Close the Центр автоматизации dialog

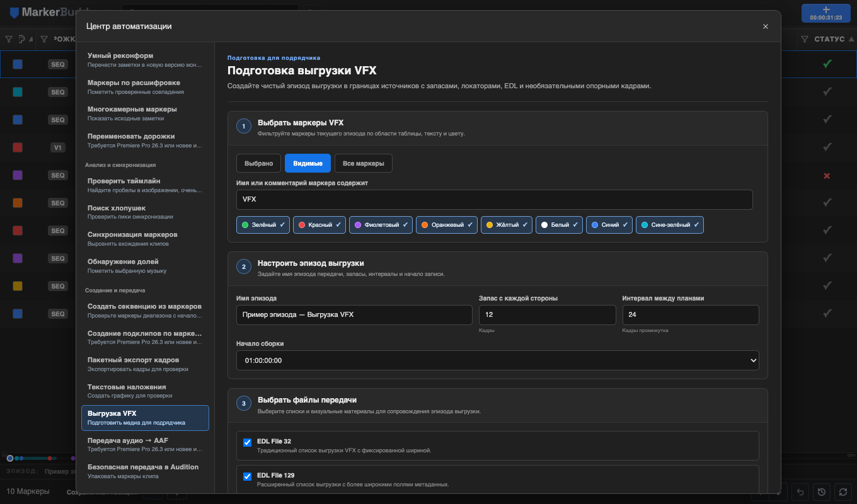tap(766, 26)
